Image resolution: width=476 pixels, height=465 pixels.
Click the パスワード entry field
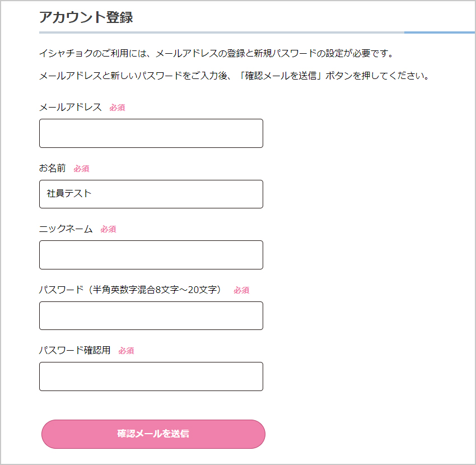151,315
